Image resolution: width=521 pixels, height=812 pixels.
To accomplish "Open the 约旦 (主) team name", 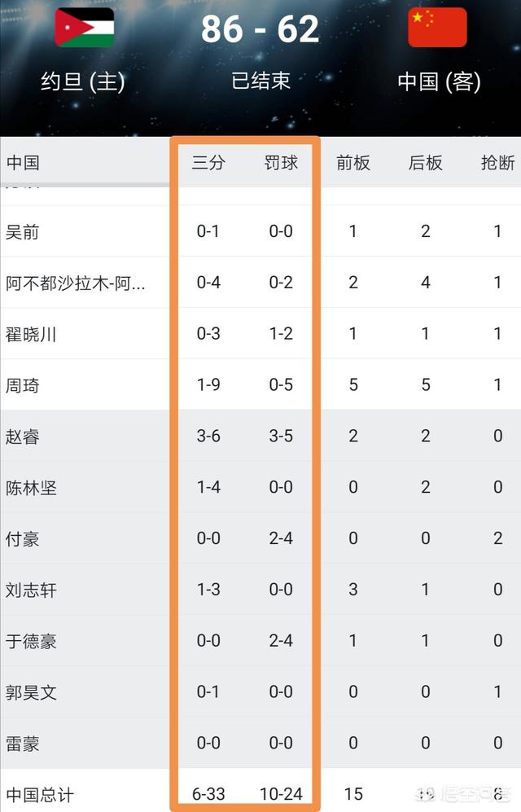I will (83, 81).
